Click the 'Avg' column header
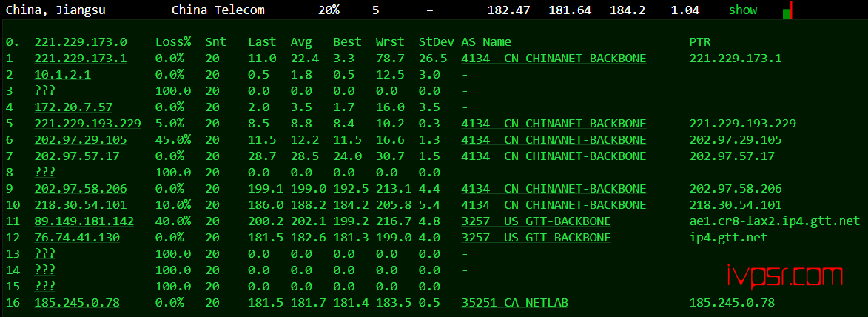The width and height of the screenshot is (868, 317). coord(301,42)
